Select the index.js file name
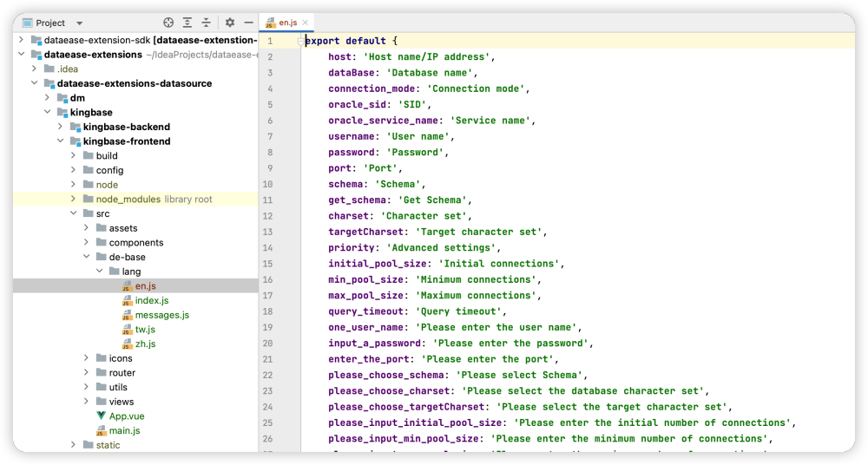The image size is (868, 465). [152, 300]
